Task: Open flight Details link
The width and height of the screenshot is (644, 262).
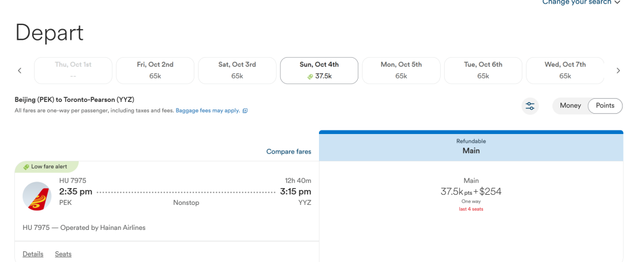Action: (33, 254)
